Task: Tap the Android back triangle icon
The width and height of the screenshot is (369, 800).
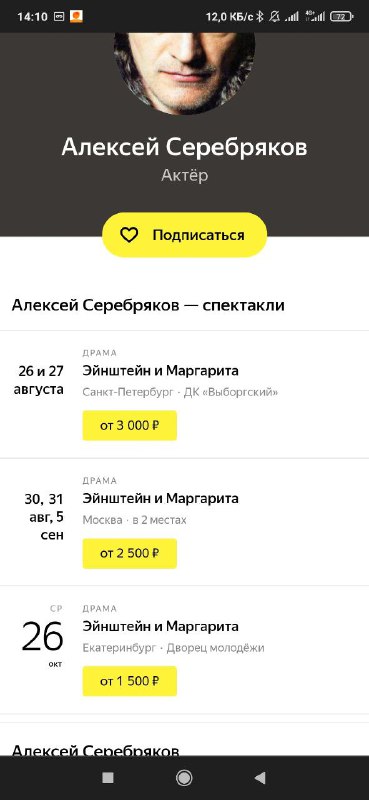Action: [x=260, y=778]
